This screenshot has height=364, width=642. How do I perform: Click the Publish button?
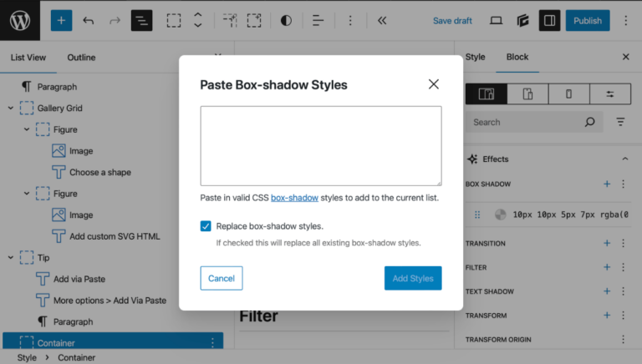[x=588, y=20]
